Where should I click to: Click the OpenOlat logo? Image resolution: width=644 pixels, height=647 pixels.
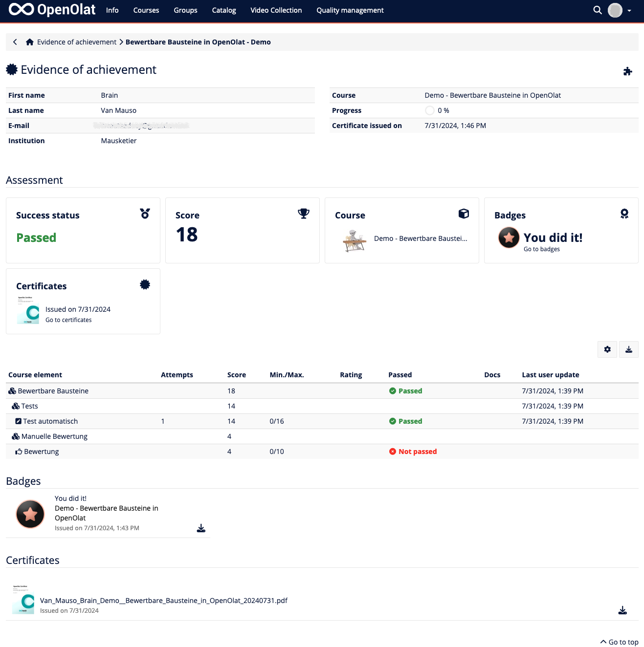click(52, 10)
